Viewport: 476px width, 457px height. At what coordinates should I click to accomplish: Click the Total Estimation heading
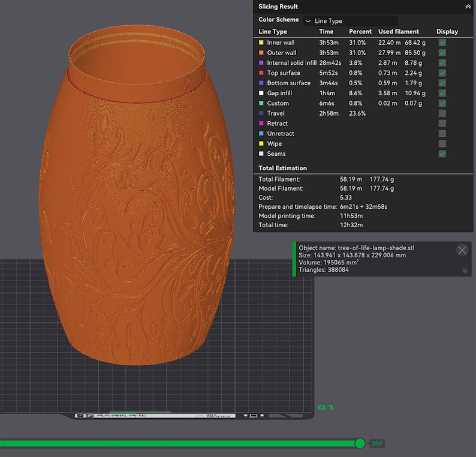click(x=282, y=168)
